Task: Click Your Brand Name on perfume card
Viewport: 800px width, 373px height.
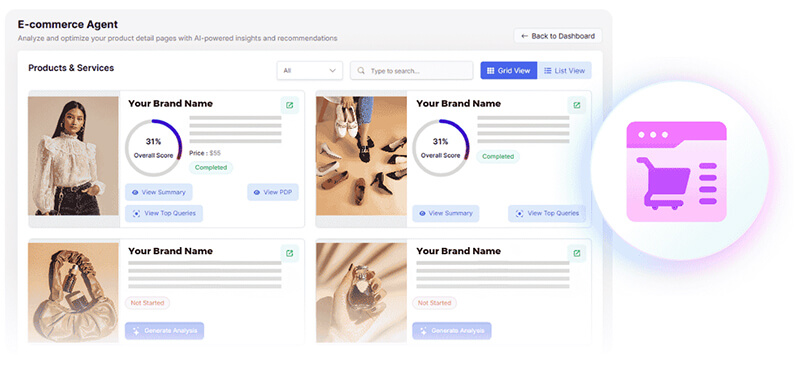Action: pyautogui.click(x=459, y=251)
